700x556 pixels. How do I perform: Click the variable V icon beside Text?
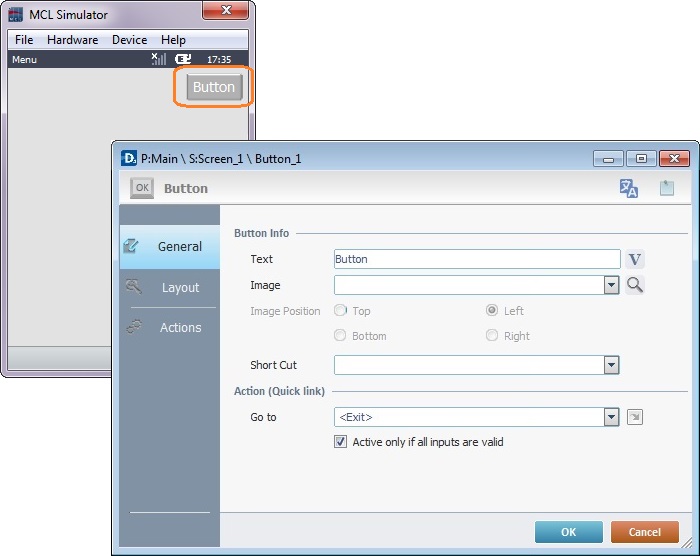(x=635, y=260)
